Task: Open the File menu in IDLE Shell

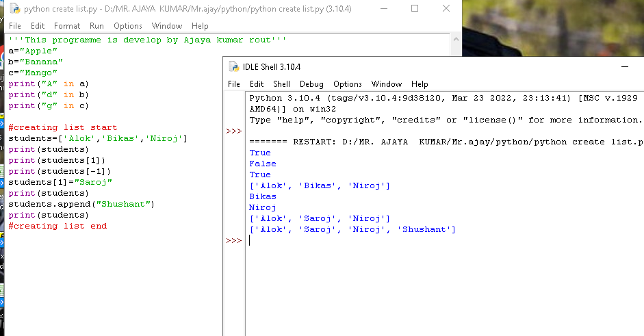Action: pyautogui.click(x=234, y=84)
